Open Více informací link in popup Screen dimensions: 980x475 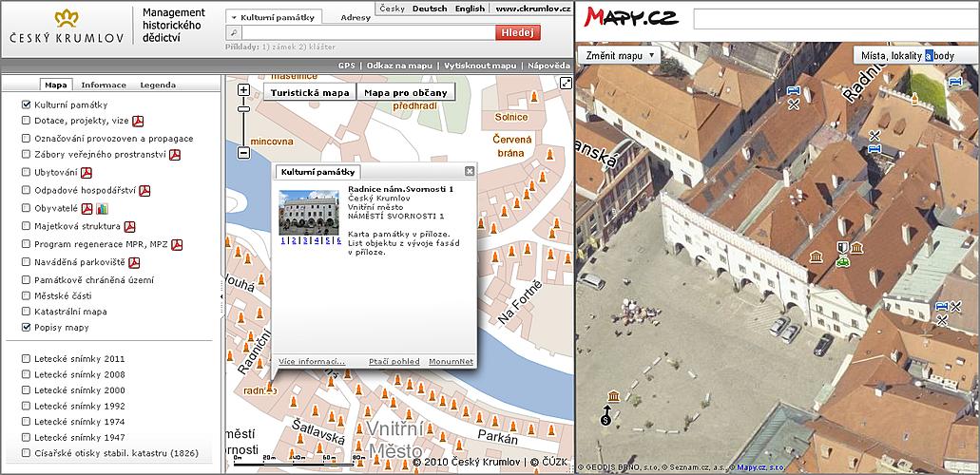[x=311, y=362]
